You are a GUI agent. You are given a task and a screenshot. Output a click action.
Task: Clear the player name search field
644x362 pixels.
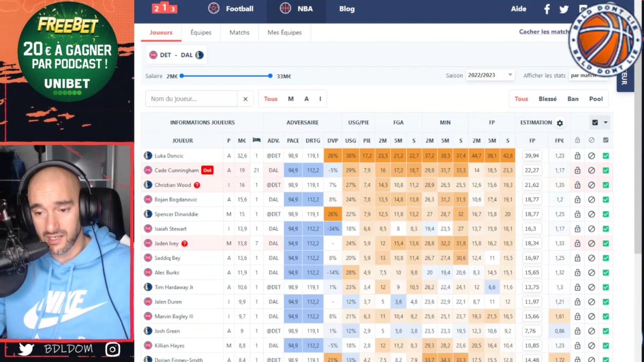tap(245, 99)
